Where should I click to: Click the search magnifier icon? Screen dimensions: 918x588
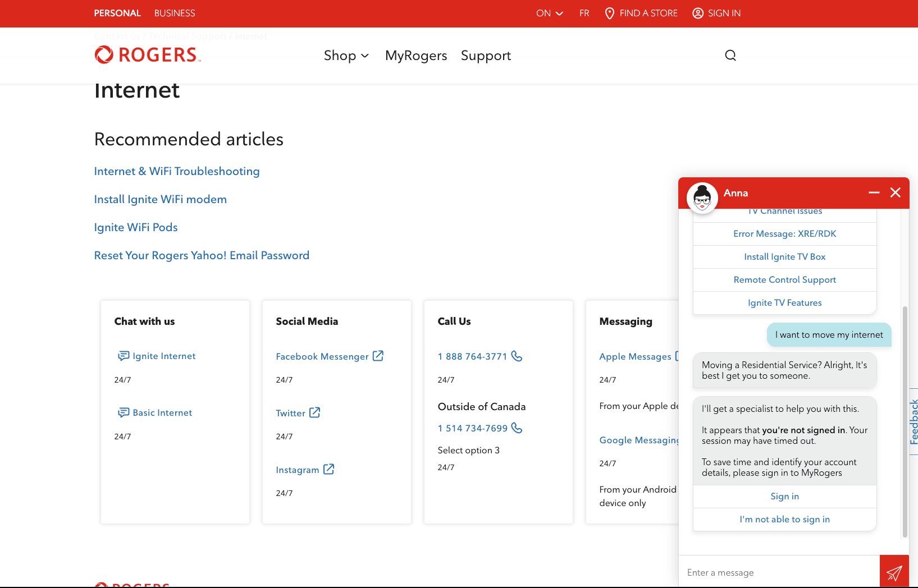click(730, 55)
